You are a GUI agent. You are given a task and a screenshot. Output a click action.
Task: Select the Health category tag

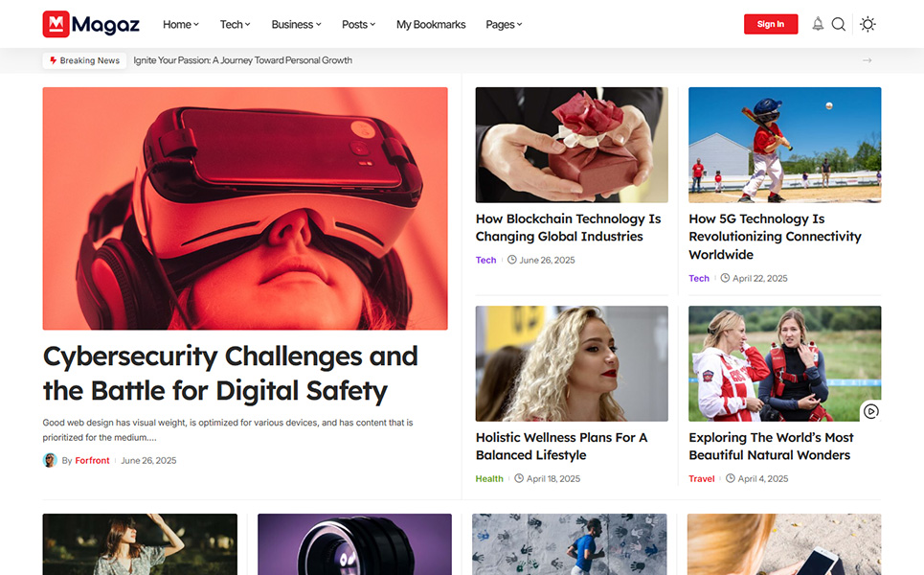pos(488,478)
